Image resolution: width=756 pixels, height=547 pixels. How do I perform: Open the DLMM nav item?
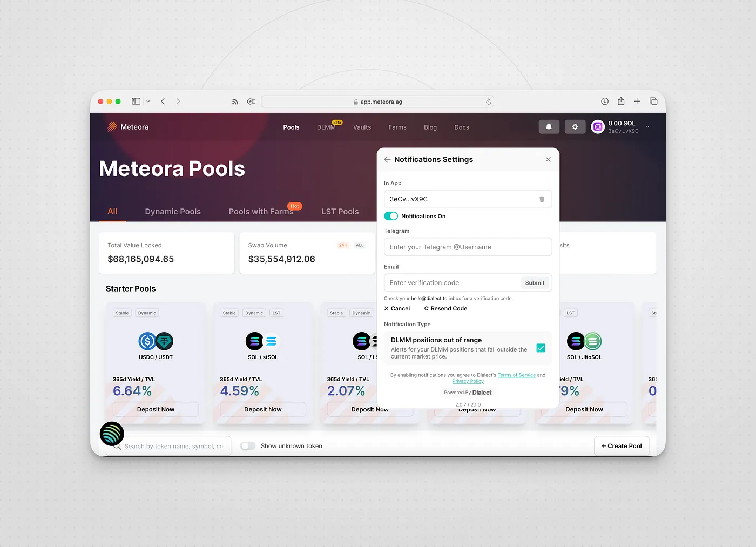[326, 127]
